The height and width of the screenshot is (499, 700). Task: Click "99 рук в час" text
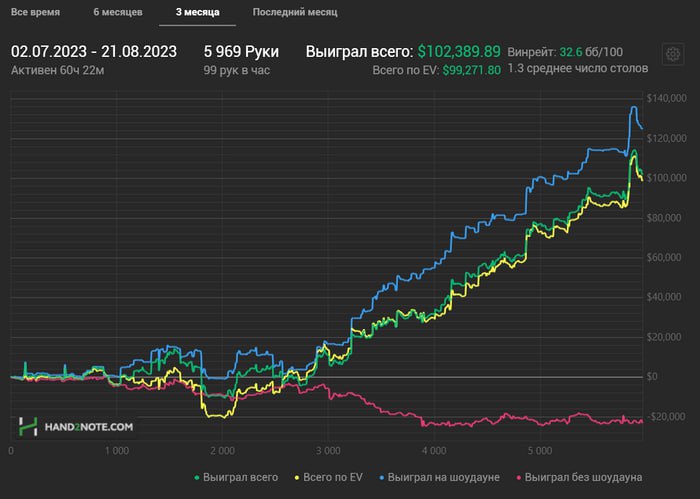point(237,70)
